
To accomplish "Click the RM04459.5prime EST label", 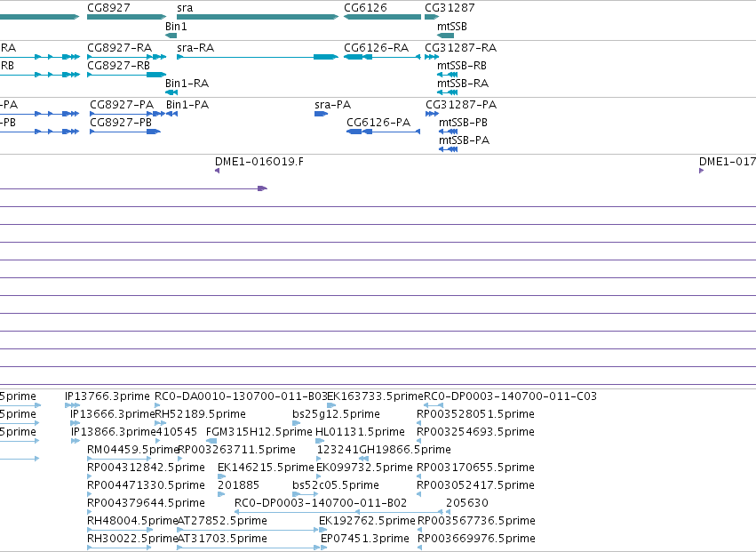I will [133, 449].
